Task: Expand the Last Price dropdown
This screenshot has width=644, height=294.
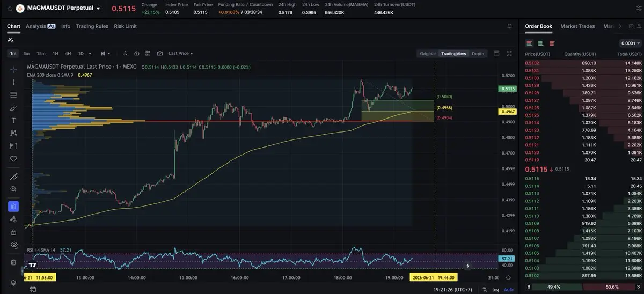Action: coord(181,53)
